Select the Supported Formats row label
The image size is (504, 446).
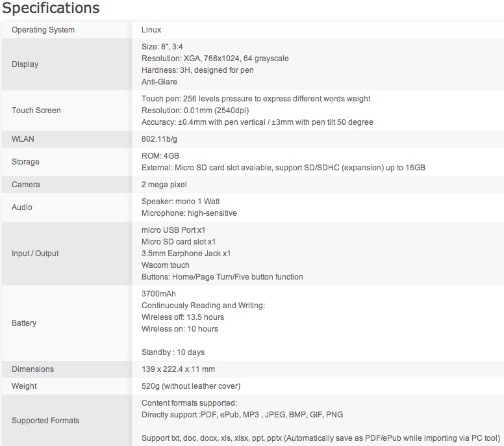coord(45,421)
